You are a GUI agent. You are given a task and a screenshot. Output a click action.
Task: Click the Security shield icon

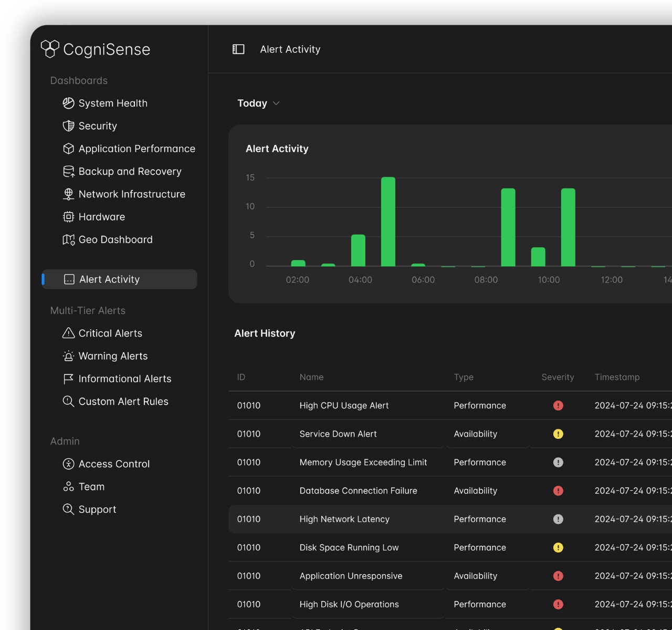click(68, 126)
